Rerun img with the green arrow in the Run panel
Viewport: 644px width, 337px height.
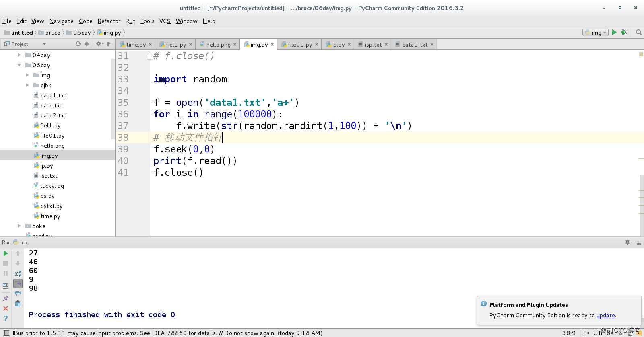coord(6,253)
